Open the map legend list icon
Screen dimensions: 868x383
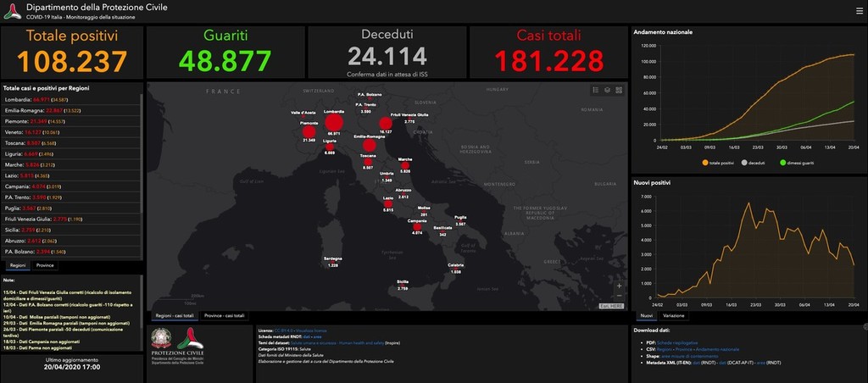click(596, 90)
